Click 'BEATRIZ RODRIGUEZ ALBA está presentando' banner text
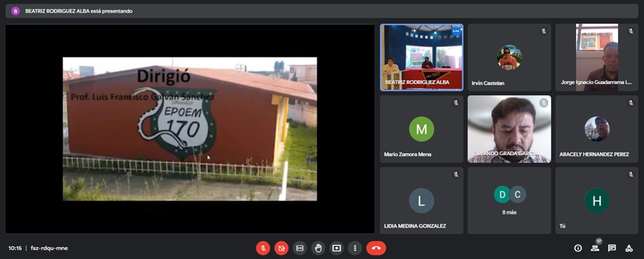The width and height of the screenshot is (644, 259). point(79,11)
